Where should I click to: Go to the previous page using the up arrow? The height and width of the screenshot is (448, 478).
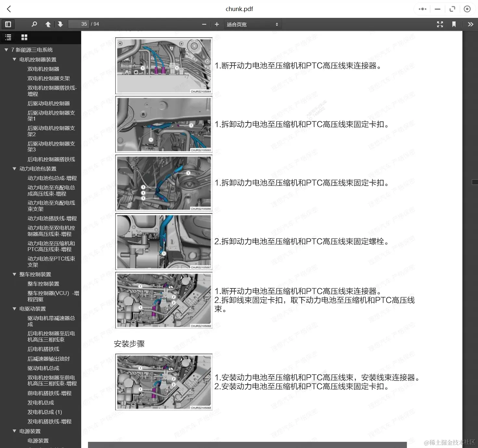(x=48, y=24)
